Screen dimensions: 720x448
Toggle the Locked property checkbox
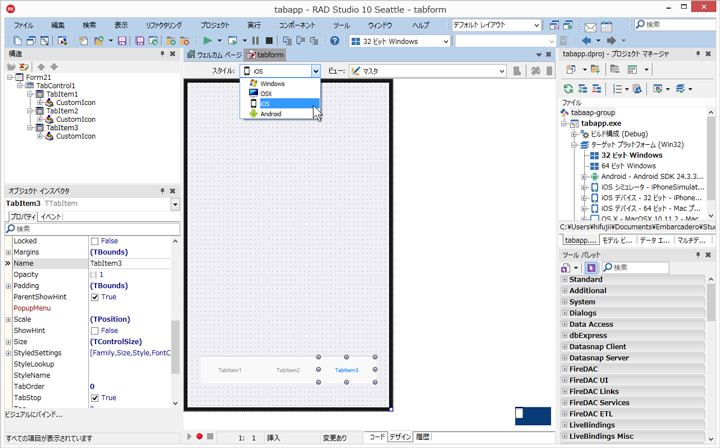point(95,241)
